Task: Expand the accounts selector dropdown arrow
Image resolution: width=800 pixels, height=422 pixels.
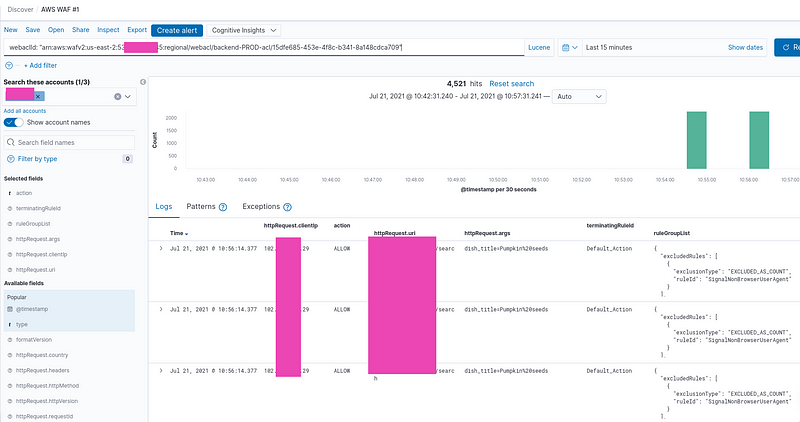Action: pyautogui.click(x=128, y=96)
